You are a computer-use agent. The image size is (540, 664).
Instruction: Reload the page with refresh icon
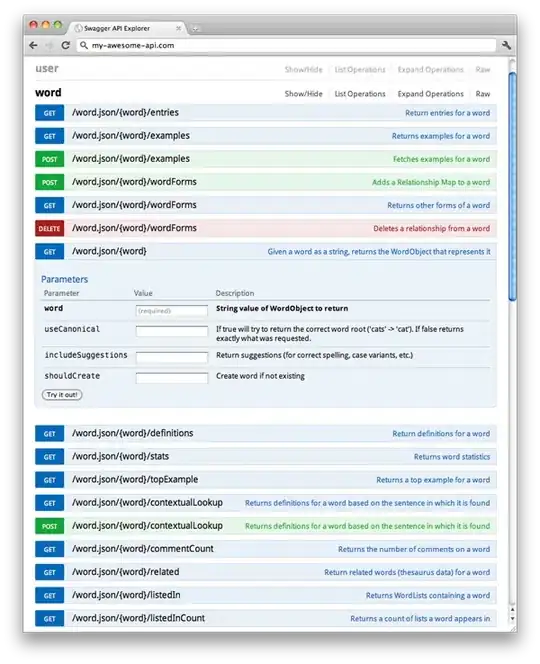tap(65, 45)
